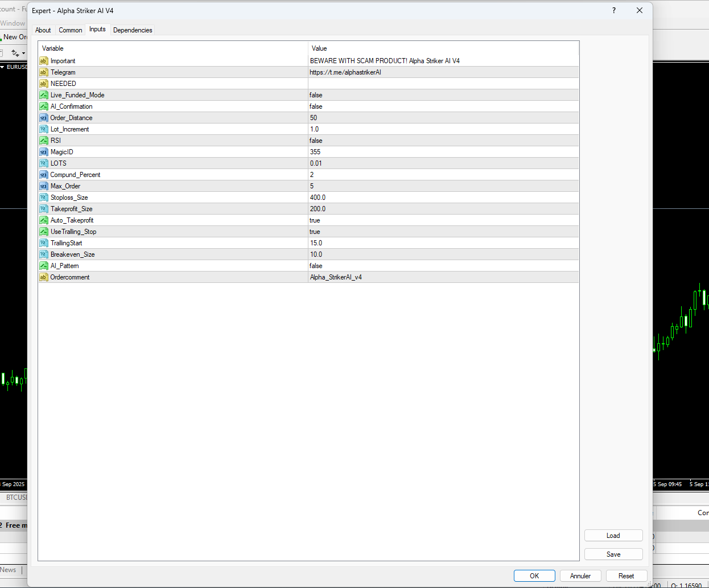This screenshot has height=588, width=709.
Task: Click the integer type icon beside Compund_Percent
Action: (43, 175)
